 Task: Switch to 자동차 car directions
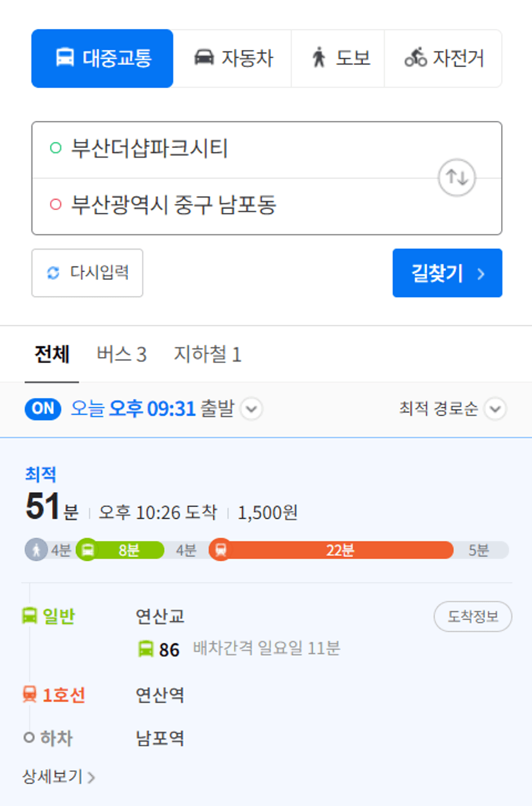(232, 59)
